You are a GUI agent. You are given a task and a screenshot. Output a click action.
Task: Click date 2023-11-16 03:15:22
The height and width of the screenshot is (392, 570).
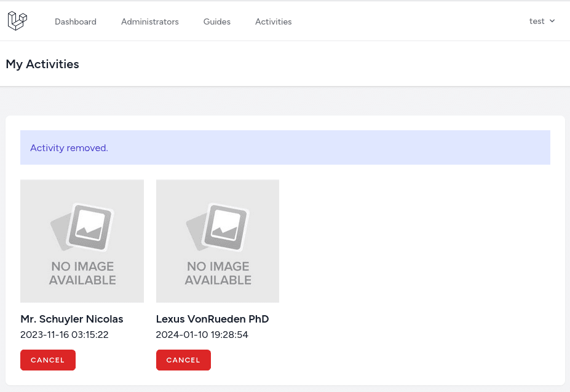point(65,335)
